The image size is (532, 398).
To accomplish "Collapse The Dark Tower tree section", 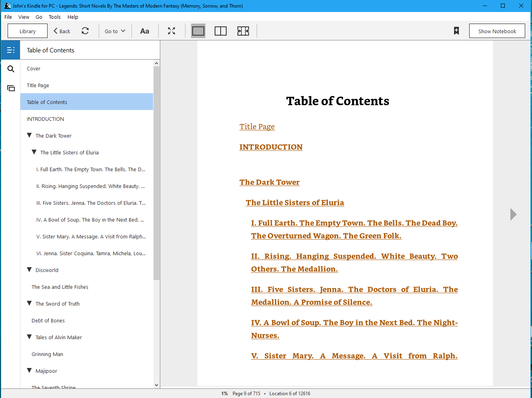I will [29, 136].
